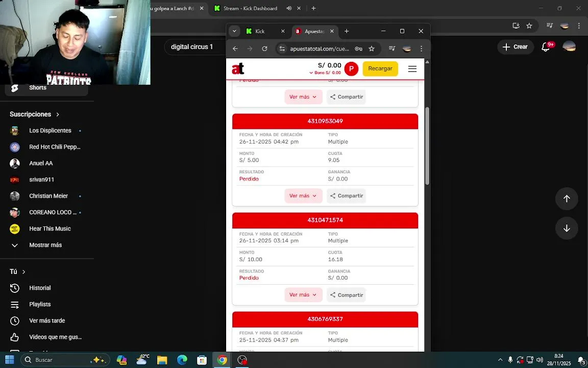Click the scroll down arrow button
This screenshot has height=368, width=588.
point(567,228)
